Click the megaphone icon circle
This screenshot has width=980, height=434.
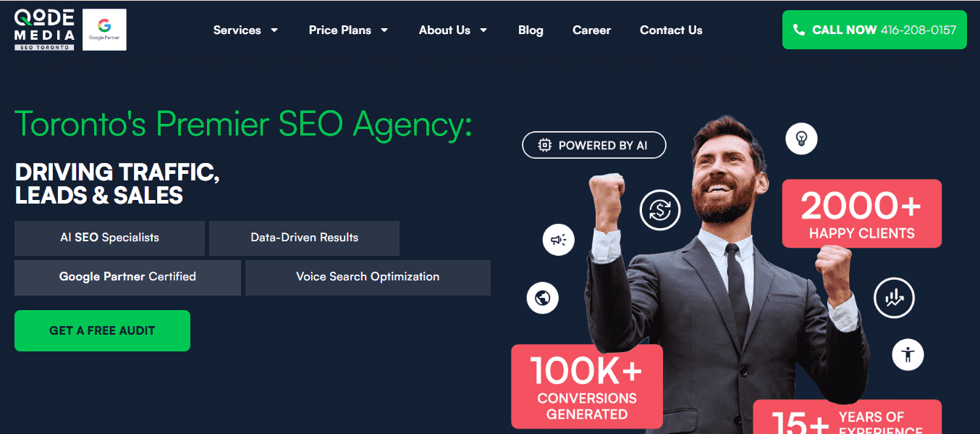pyautogui.click(x=558, y=240)
